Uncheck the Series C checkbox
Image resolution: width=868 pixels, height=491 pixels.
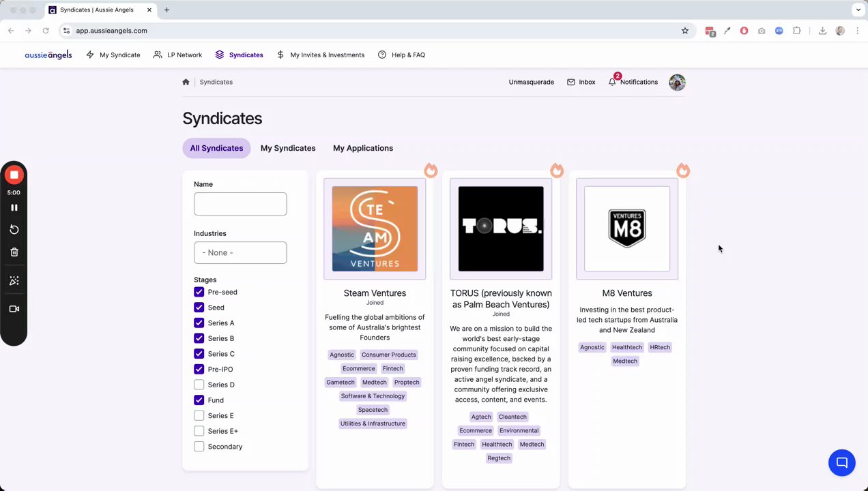199,354
